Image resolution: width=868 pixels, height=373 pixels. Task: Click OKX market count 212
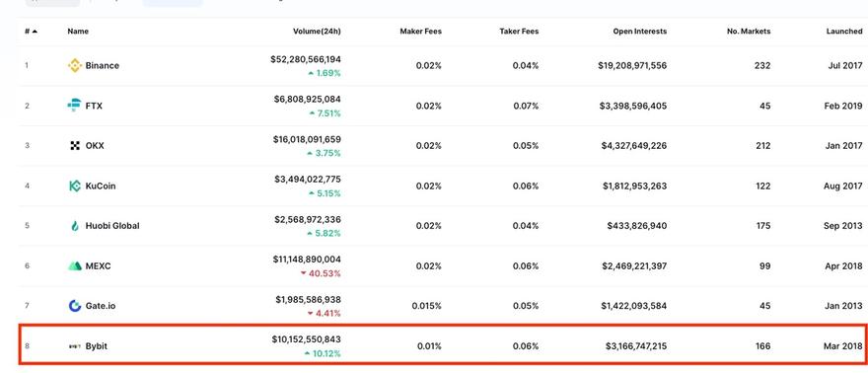click(762, 146)
